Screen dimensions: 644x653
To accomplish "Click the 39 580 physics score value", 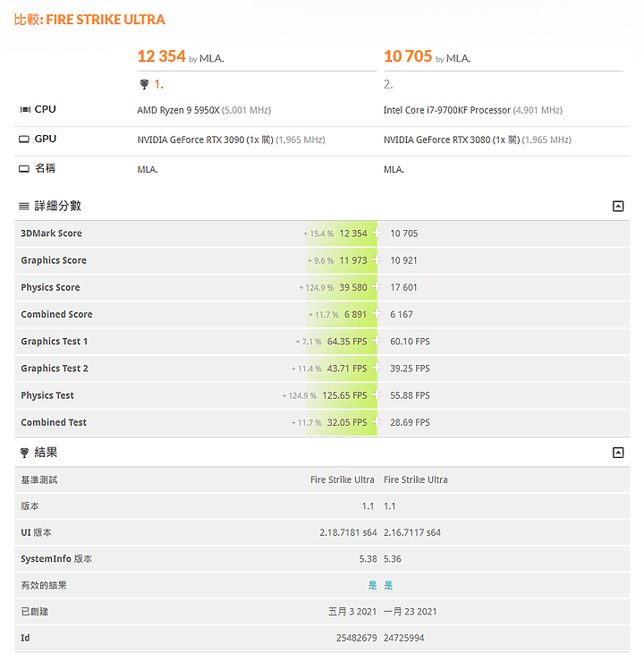I will 353,287.
